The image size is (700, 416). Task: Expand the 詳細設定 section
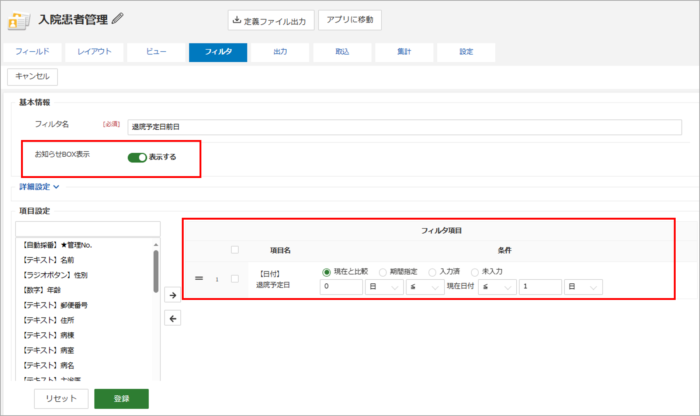click(39, 187)
